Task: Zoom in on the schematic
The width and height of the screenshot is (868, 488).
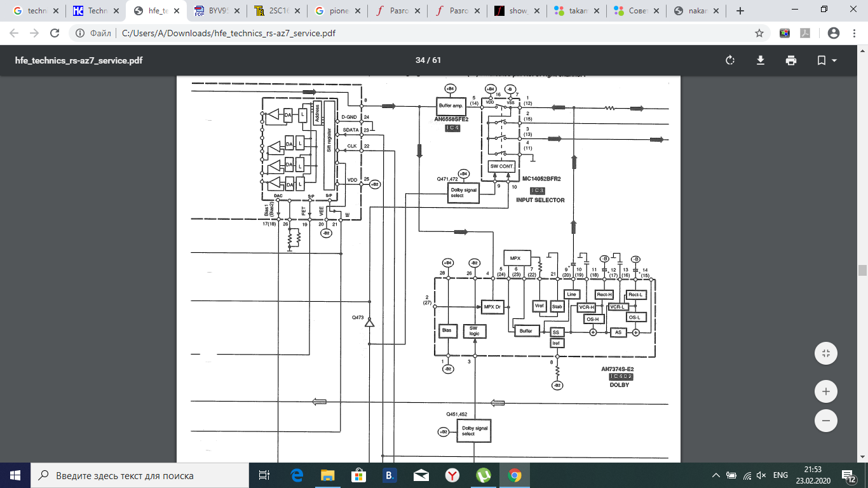Action: click(x=825, y=391)
